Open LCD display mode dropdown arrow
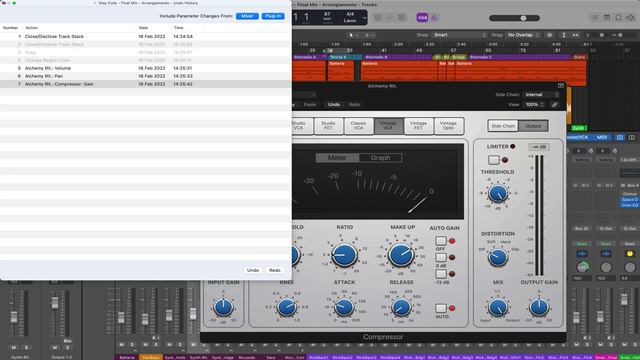Image resolution: width=640 pixels, height=360 pixels. [364, 18]
